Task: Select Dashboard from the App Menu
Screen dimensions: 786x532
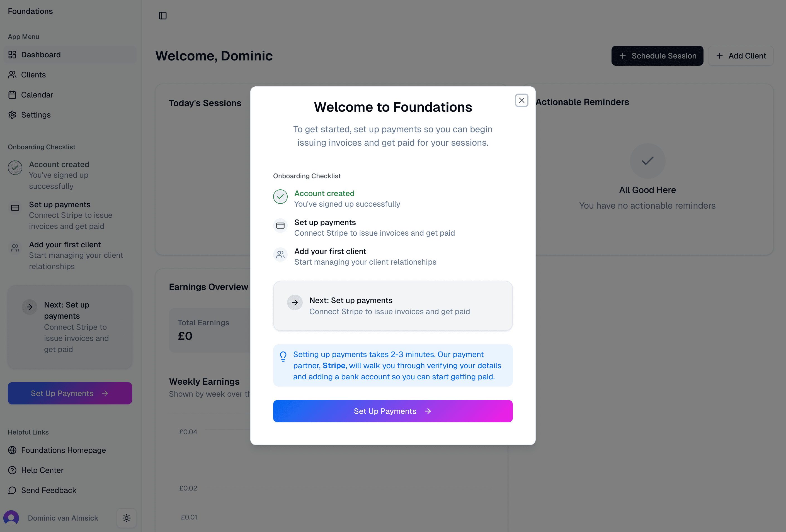Action: [41, 54]
